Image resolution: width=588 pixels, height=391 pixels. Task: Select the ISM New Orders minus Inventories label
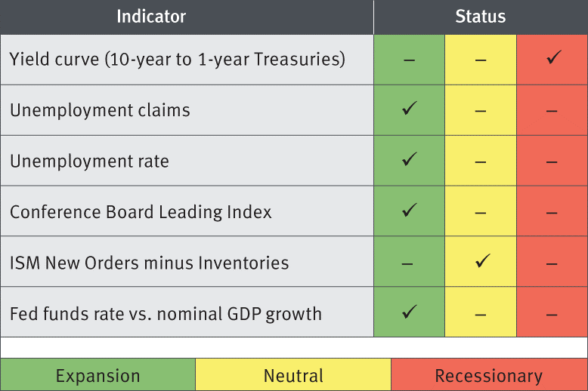point(149,263)
